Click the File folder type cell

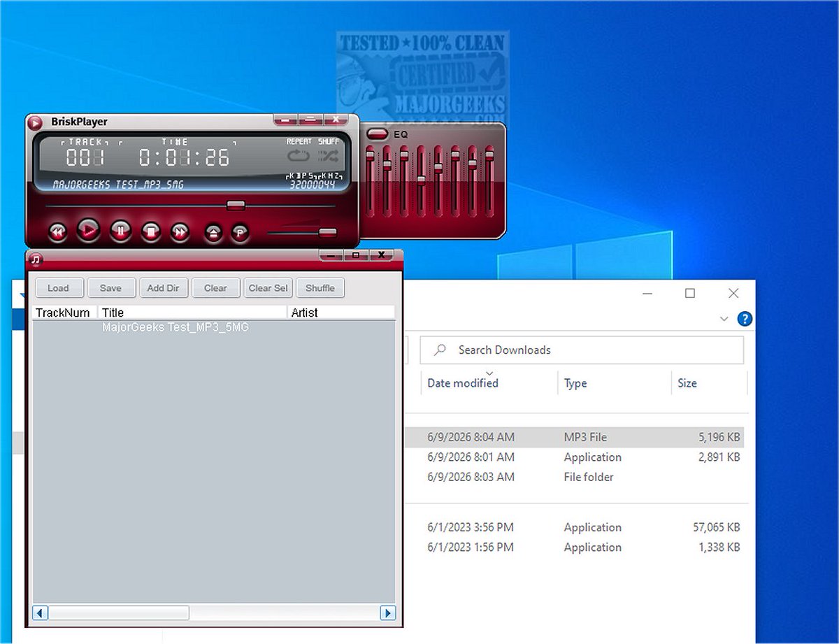(x=589, y=477)
